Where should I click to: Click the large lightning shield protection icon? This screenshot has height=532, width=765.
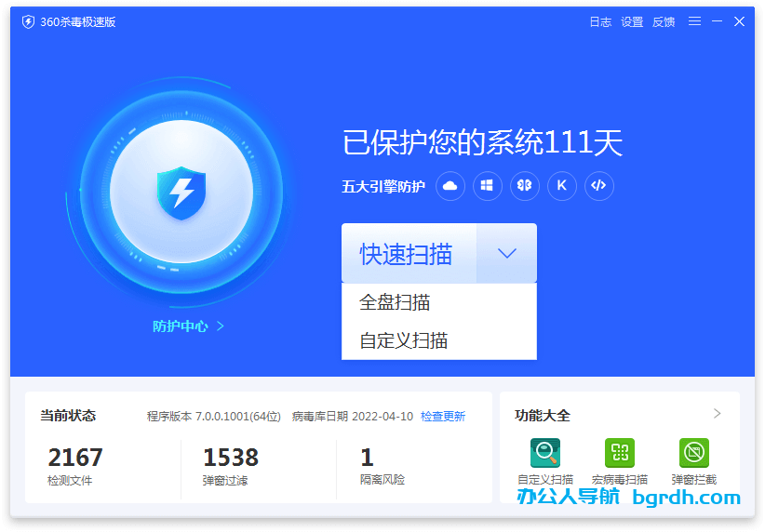[181, 193]
